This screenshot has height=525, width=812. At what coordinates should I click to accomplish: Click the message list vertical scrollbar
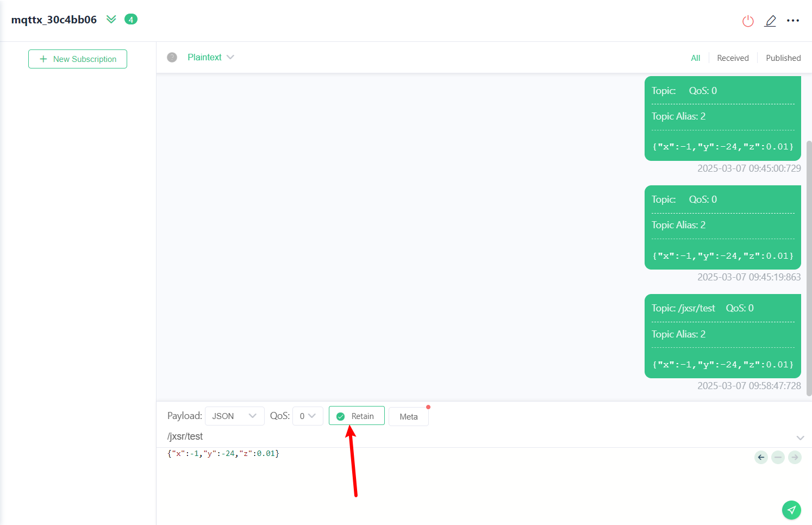click(809, 268)
